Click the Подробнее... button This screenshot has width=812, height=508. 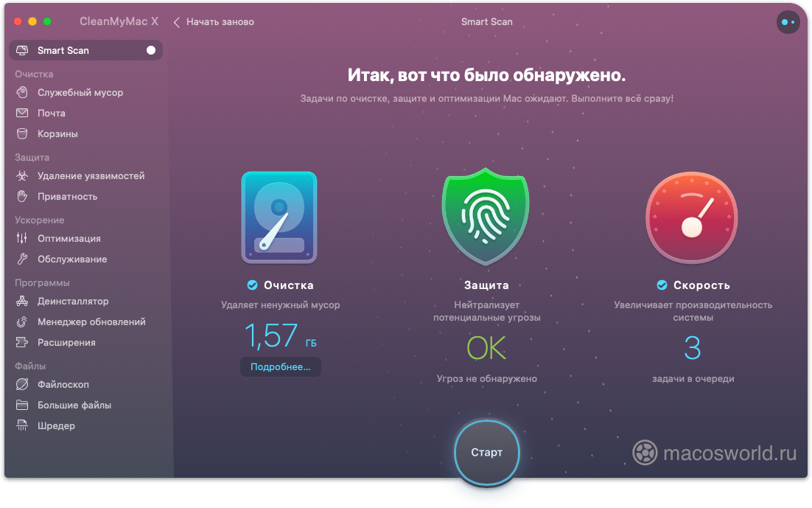click(280, 366)
